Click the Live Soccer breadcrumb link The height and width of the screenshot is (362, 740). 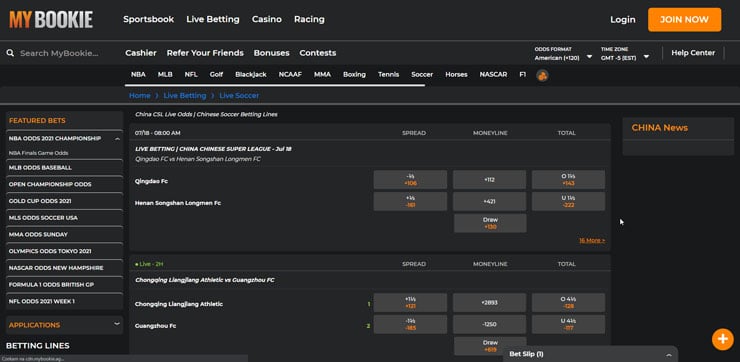point(239,95)
